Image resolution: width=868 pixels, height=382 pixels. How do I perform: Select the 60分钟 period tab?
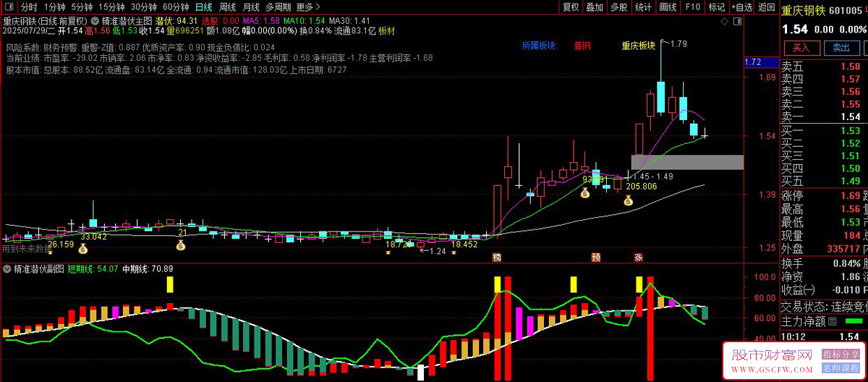[x=176, y=7]
